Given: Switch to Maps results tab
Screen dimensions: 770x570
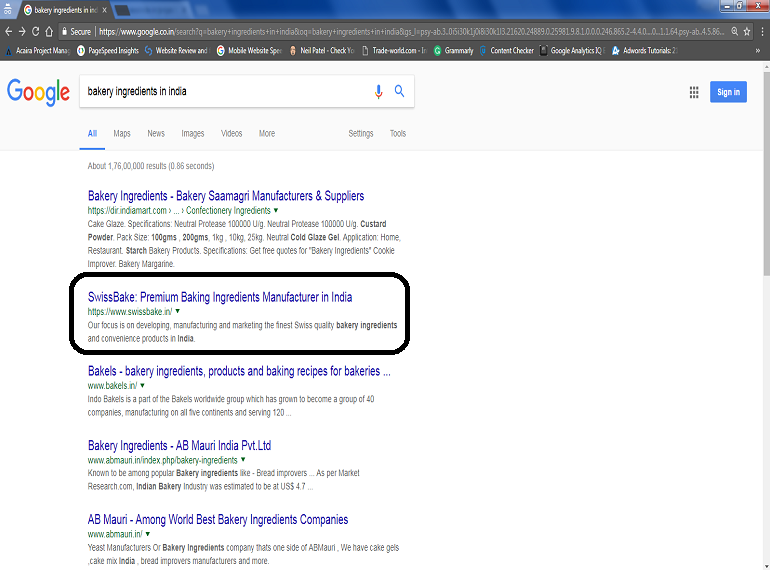Looking at the screenshot, I should tap(122, 134).
